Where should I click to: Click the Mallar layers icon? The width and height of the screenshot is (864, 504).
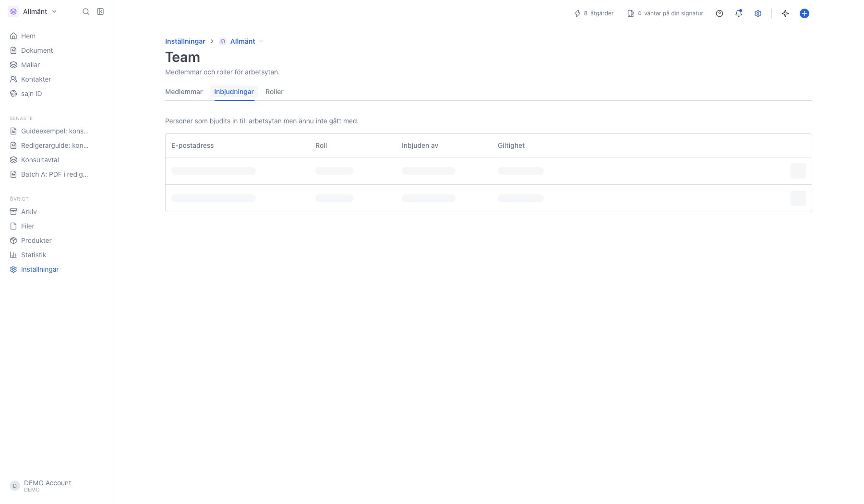(13, 65)
